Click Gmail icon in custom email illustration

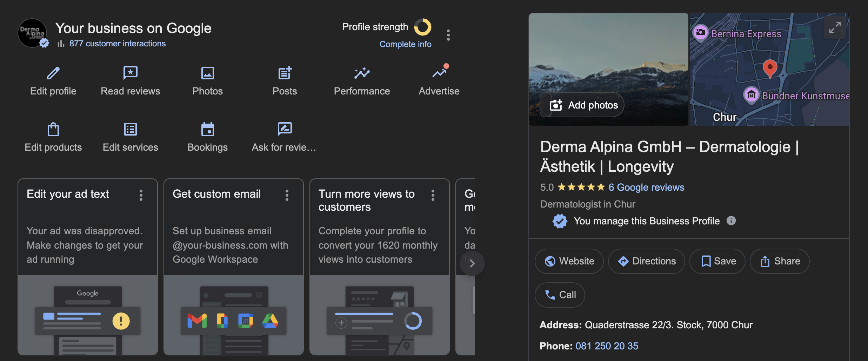(197, 321)
